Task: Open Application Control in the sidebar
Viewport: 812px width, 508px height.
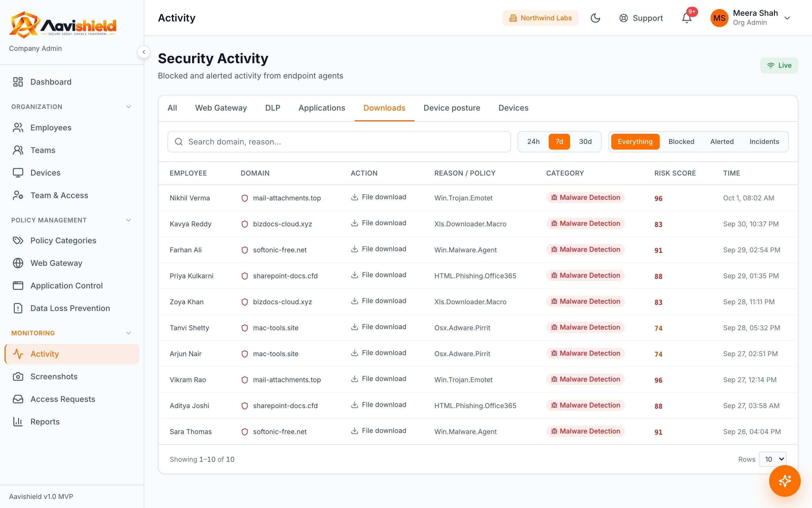Action: click(72, 286)
